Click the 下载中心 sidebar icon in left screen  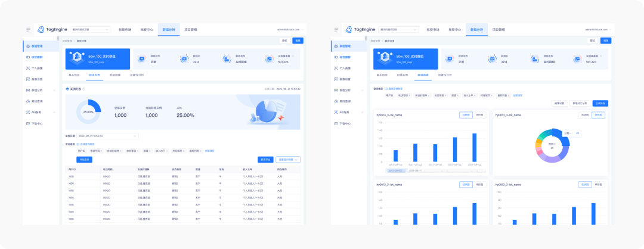tap(27, 123)
